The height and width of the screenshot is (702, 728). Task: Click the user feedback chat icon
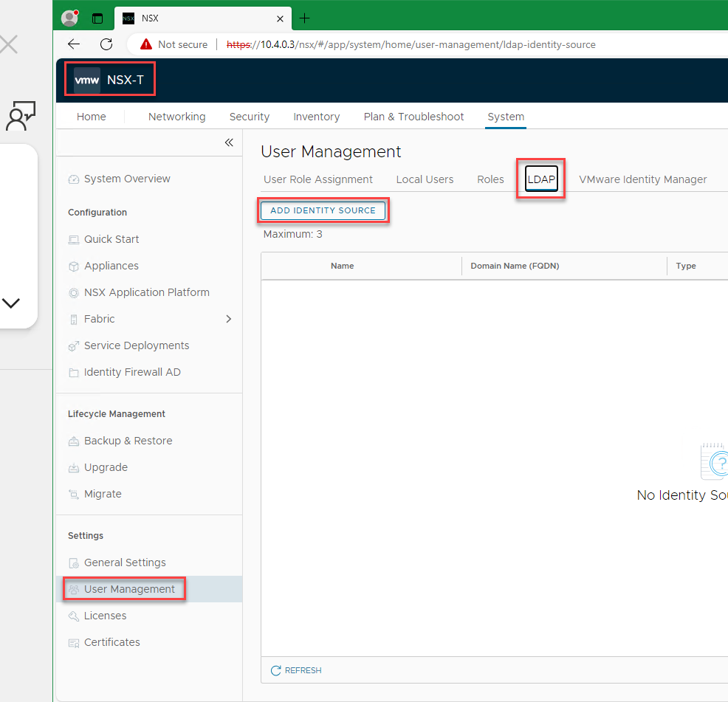[21, 115]
